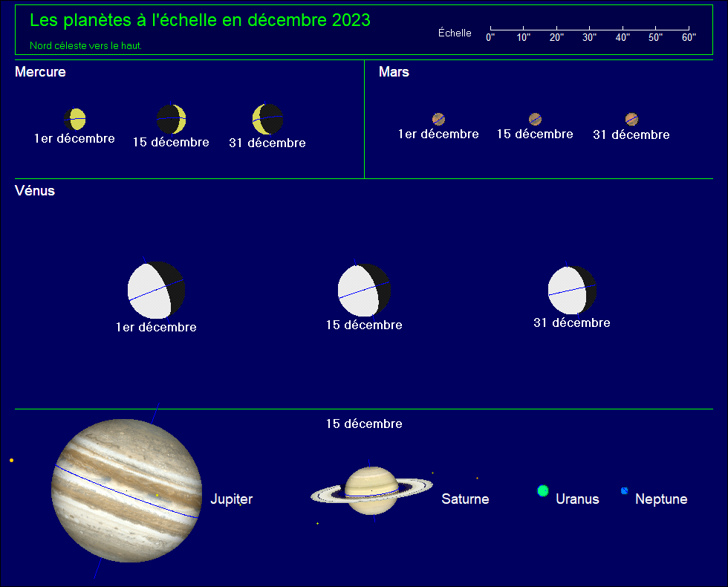
Task: Click the Mars disc for 31 décembre
Action: (631, 120)
